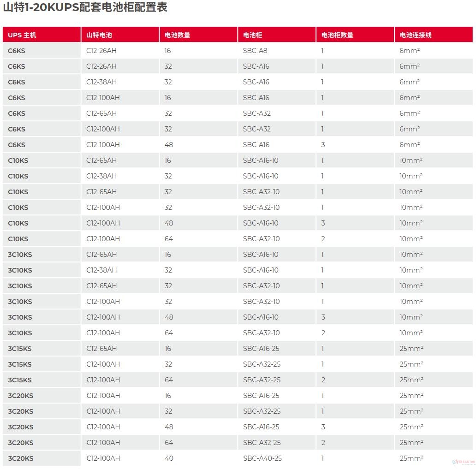476x469 pixels.
Task: Click C12-65AH in the C6KS row
Action: (101, 113)
